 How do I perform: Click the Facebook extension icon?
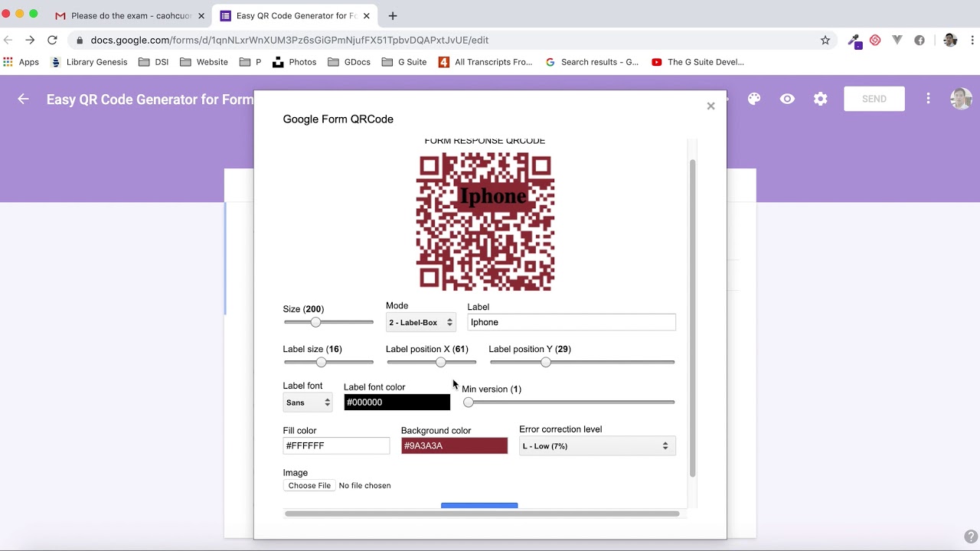coord(920,40)
